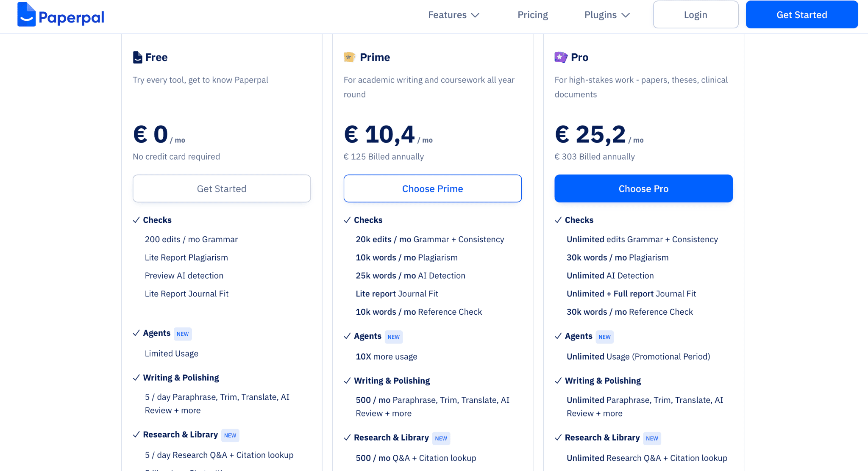The width and height of the screenshot is (868, 471).
Task: Expand the Plugins dropdown menu
Action: point(607,15)
